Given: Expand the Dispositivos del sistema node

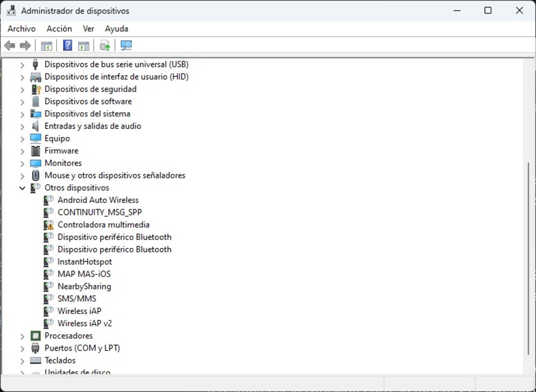Looking at the screenshot, I should tap(22, 114).
